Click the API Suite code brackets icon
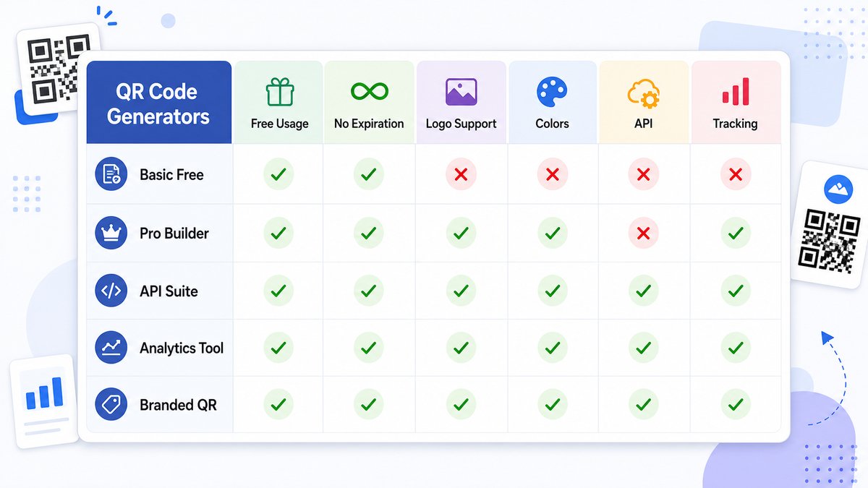The image size is (868, 488). (111, 291)
